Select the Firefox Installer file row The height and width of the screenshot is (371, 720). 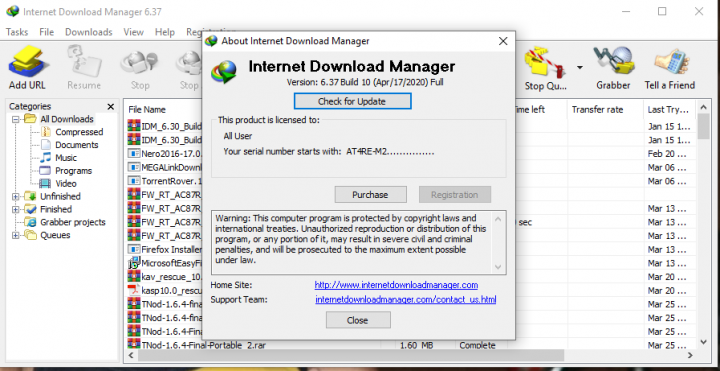164,250
